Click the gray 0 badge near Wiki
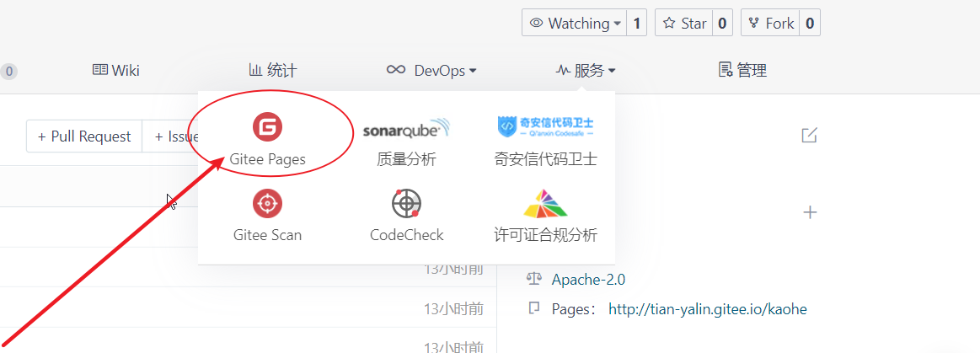Screen dimensions: 980x353 (x=8, y=72)
